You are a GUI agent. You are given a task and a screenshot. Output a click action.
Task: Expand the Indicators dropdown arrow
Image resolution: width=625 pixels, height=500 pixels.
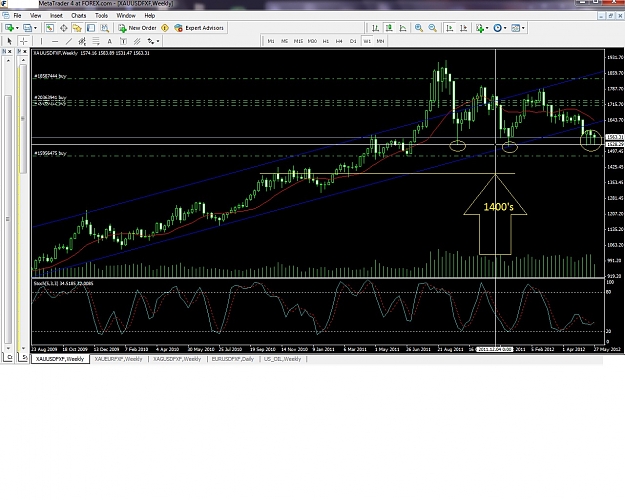point(487,28)
